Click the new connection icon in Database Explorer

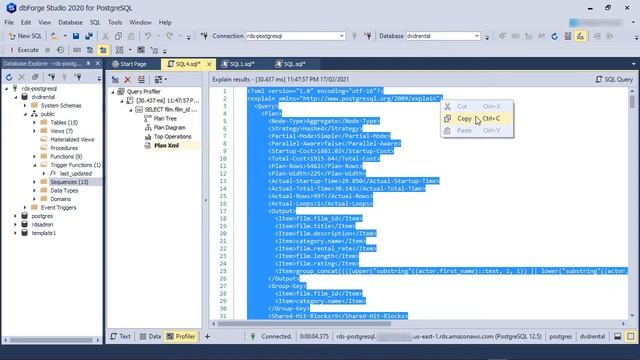tap(51, 77)
